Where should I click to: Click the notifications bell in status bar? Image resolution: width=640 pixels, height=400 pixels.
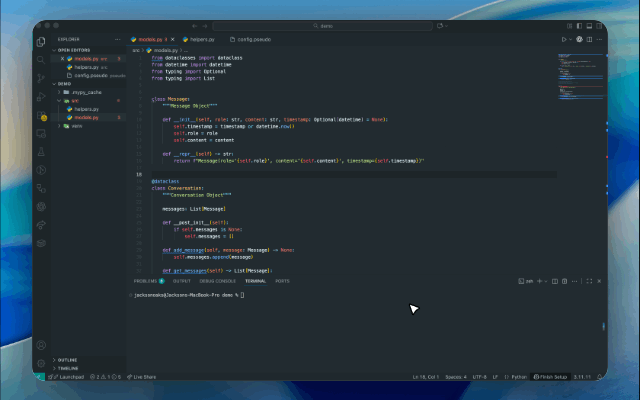pyautogui.click(x=599, y=377)
